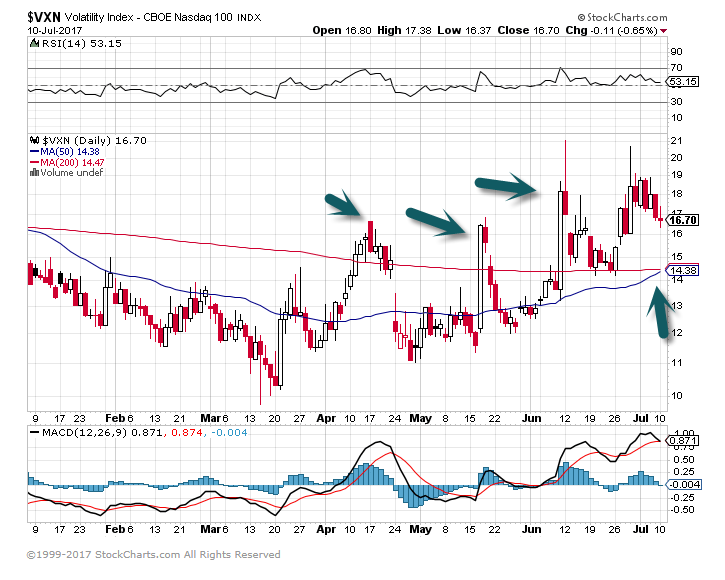
Task: Click the black MACD line legend swatch
Action: pyautogui.click(x=35, y=433)
